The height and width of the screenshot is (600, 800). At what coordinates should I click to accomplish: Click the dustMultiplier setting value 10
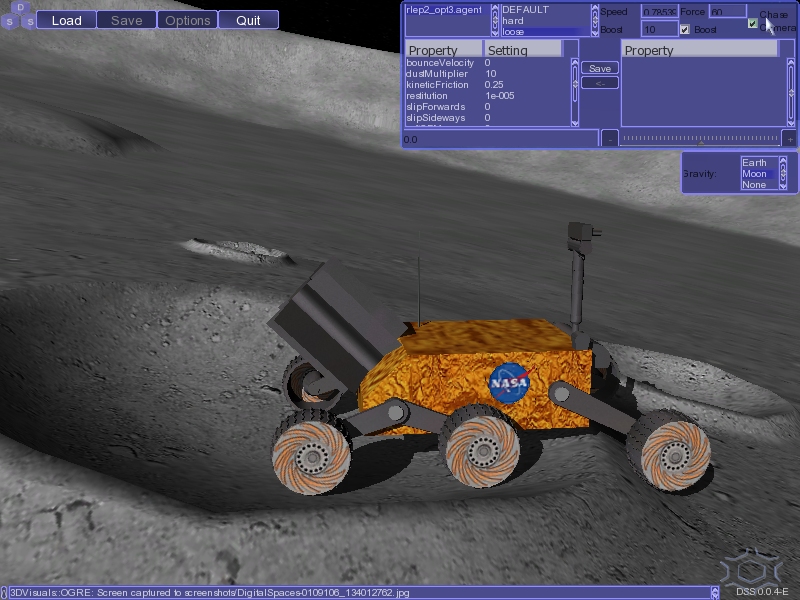point(490,74)
